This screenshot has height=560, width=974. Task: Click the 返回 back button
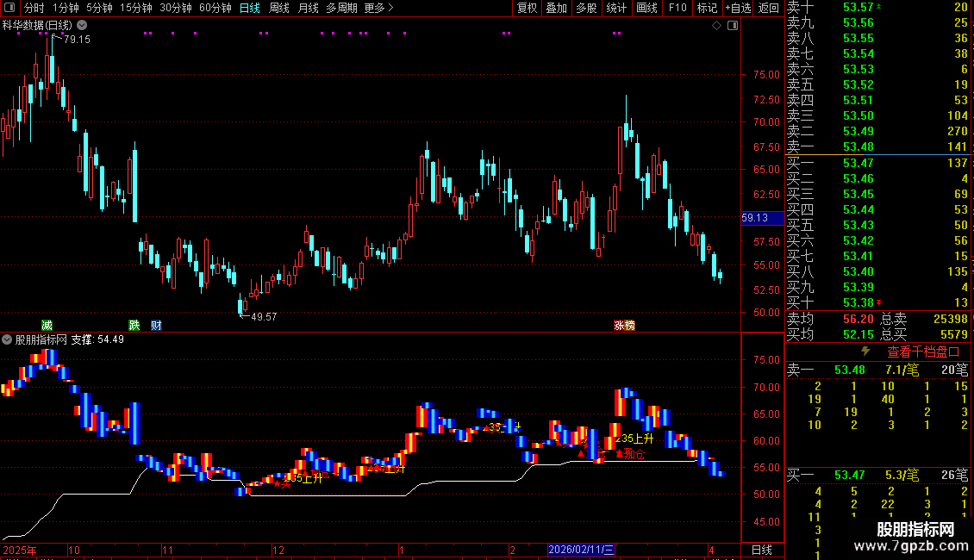(768, 8)
